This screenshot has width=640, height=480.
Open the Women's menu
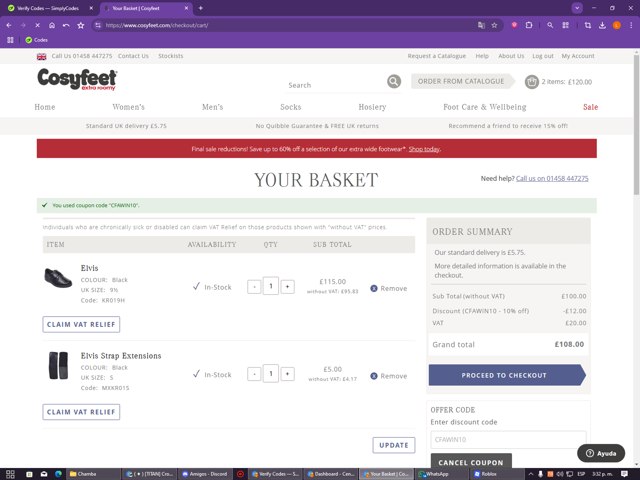tap(129, 107)
